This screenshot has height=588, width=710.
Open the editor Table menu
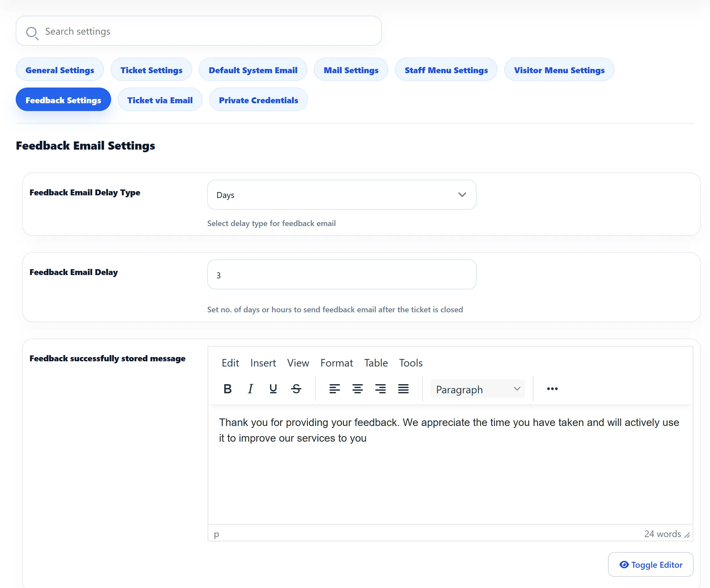(376, 363)
